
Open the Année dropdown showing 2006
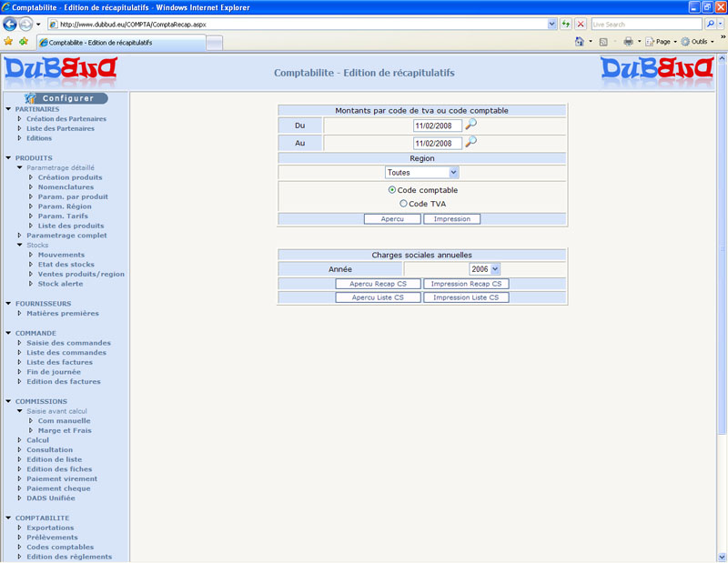(x=484, y=269)
